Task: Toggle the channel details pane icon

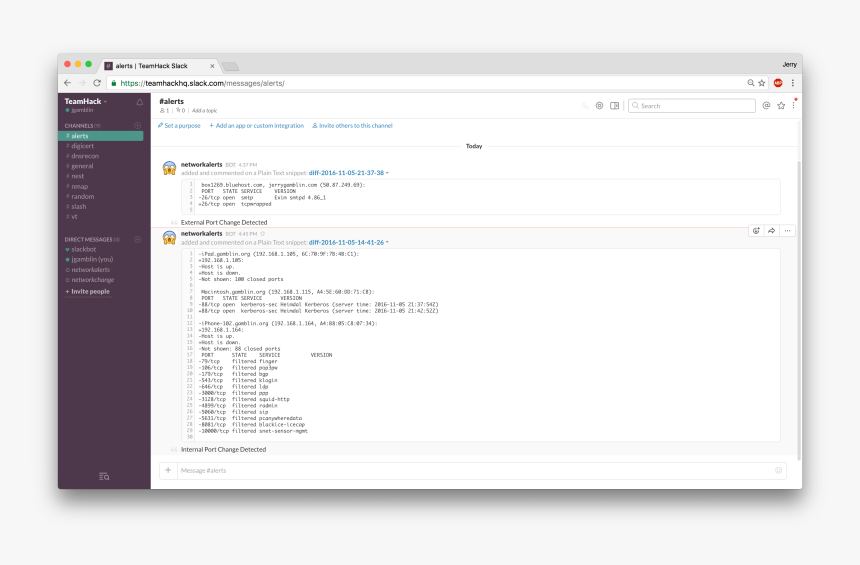Action: coord(615,105)
